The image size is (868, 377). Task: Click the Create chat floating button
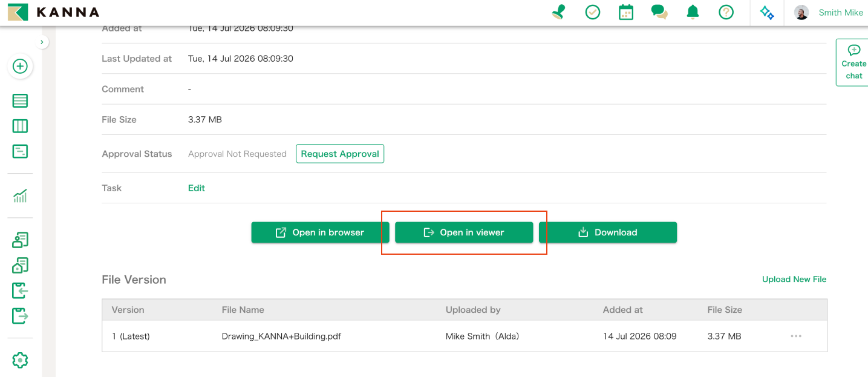(853, 62)
